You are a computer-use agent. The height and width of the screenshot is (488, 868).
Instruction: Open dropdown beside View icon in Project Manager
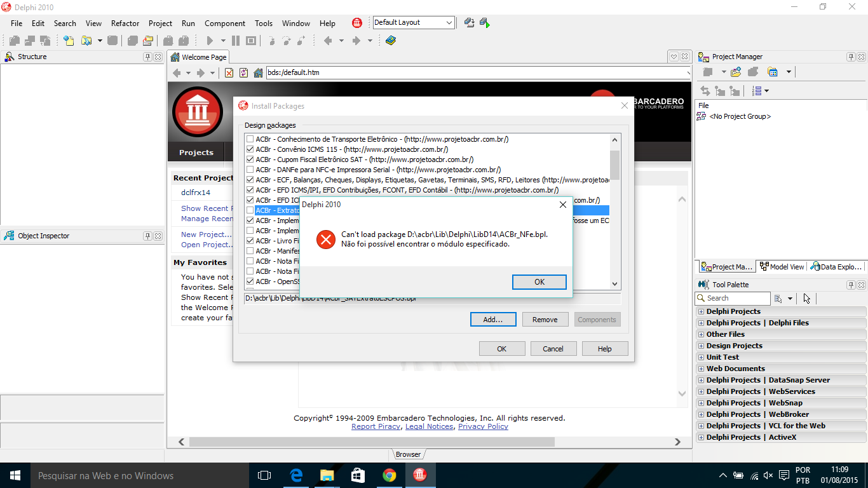click(789, 72)
